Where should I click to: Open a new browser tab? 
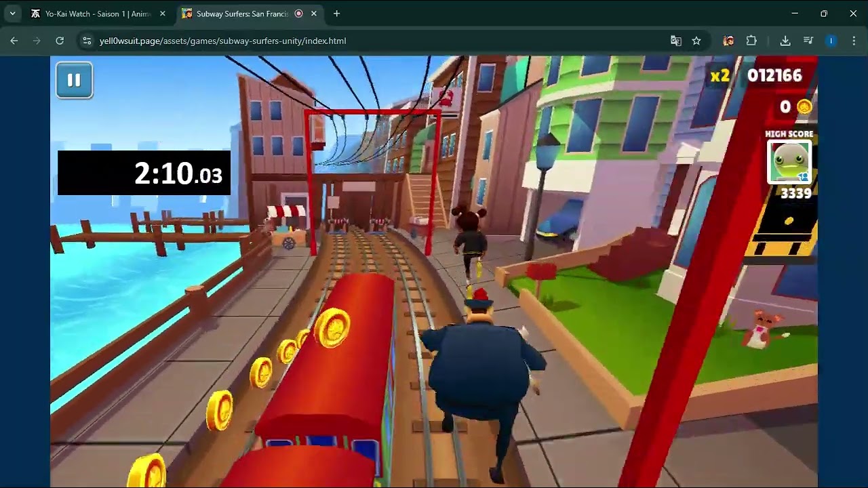point(336,14)
